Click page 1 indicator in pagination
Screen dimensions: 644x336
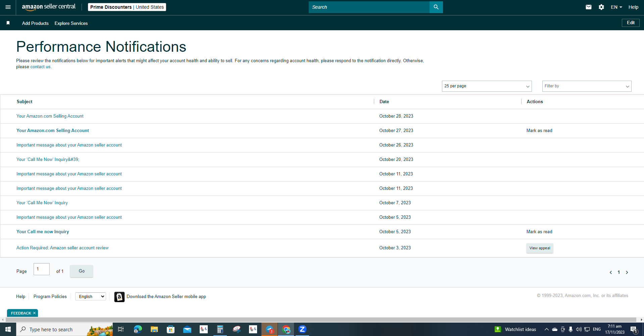(619, 272)
